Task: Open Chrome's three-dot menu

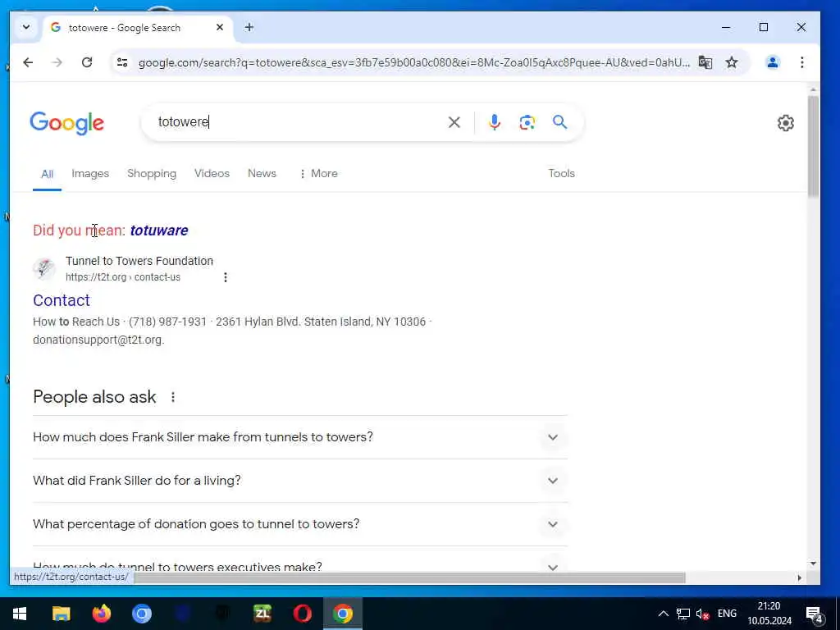Action: coord(802,62)
